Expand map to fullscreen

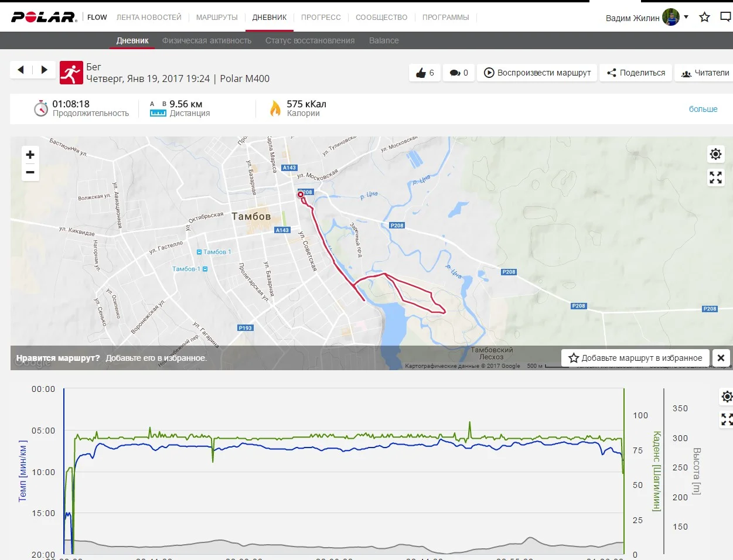(x=715, y=177)
